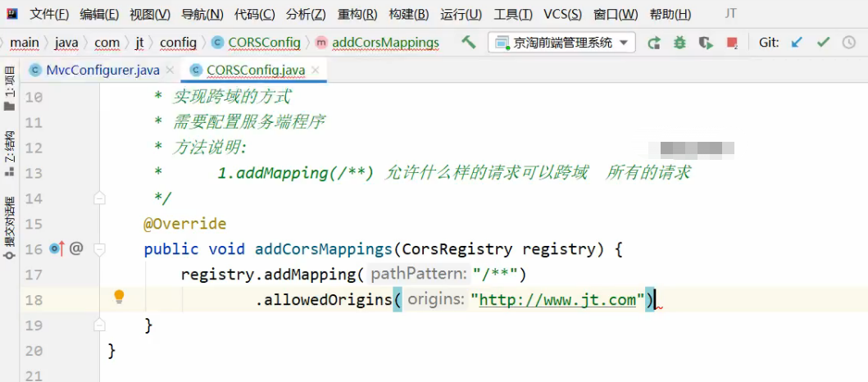Click line number 17 in the gutter
868x382 pixels.
click(34, 275)
